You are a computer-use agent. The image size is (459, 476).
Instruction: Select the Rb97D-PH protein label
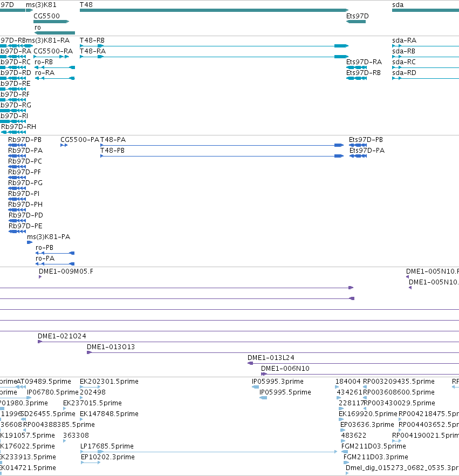[x=25, y=205]
